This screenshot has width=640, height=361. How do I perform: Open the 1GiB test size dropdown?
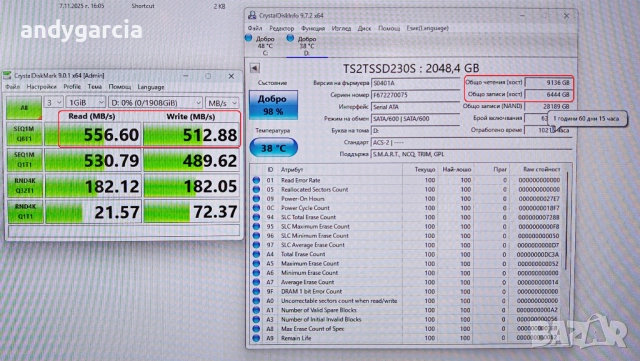tap(86, 103)
